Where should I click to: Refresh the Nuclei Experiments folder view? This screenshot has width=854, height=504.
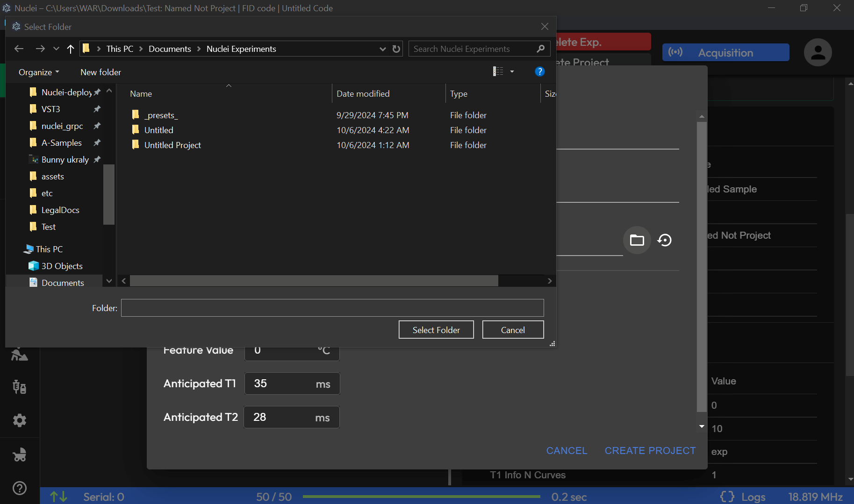(396, 49)
